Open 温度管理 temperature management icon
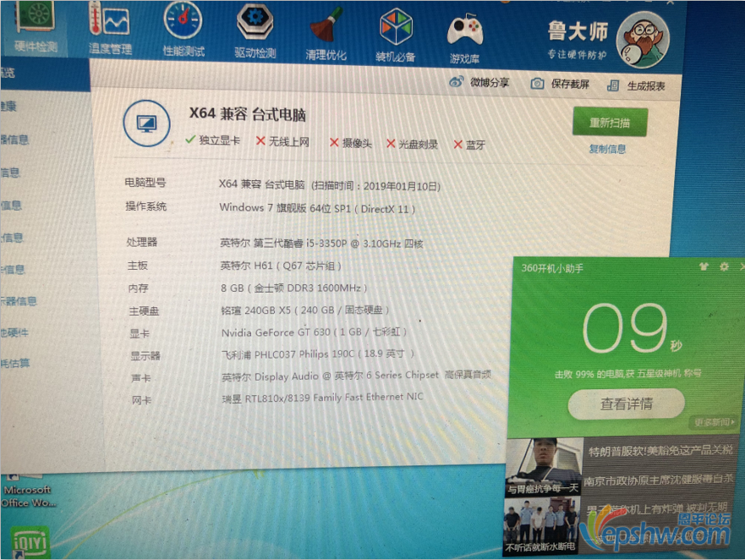The image size is (745, 560). [110, 28]
